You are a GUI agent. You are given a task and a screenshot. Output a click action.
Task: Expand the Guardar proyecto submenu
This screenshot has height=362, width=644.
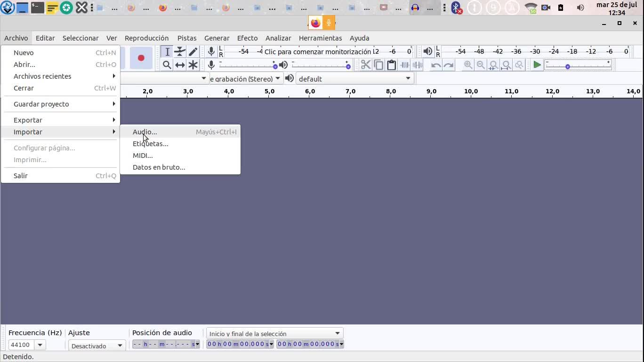[x=60, y=104]
